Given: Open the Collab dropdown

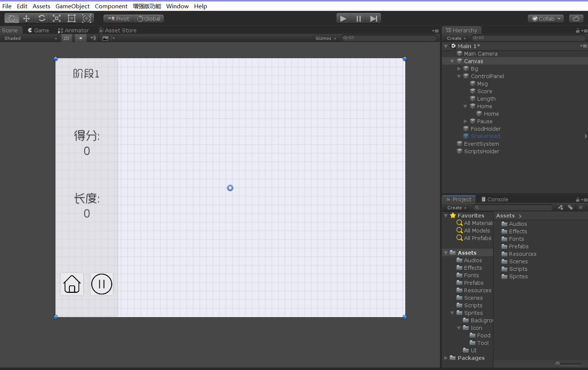Looking at the screenshot, I should coord(546,19).
